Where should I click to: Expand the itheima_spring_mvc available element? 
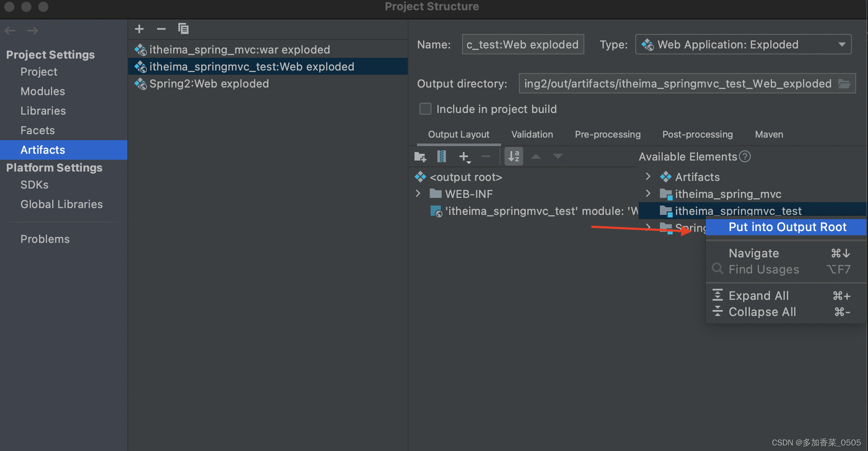(x=648, y=194)
